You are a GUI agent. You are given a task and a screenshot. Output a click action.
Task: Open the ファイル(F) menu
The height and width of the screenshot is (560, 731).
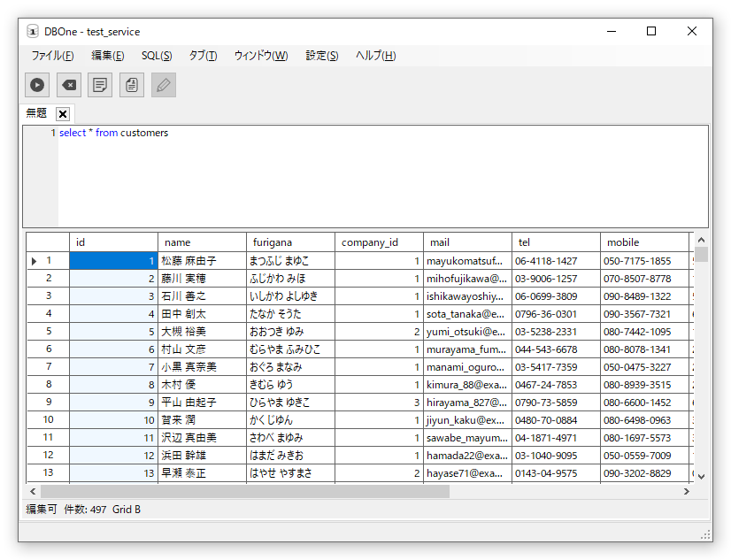click(x=53, y=56)
